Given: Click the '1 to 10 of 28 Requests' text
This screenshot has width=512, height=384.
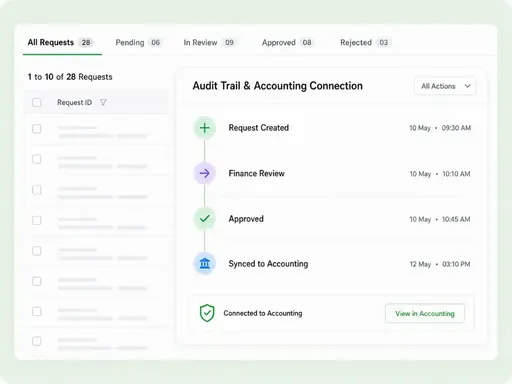Looking at the screenshot, I should [x=70, y=77].
